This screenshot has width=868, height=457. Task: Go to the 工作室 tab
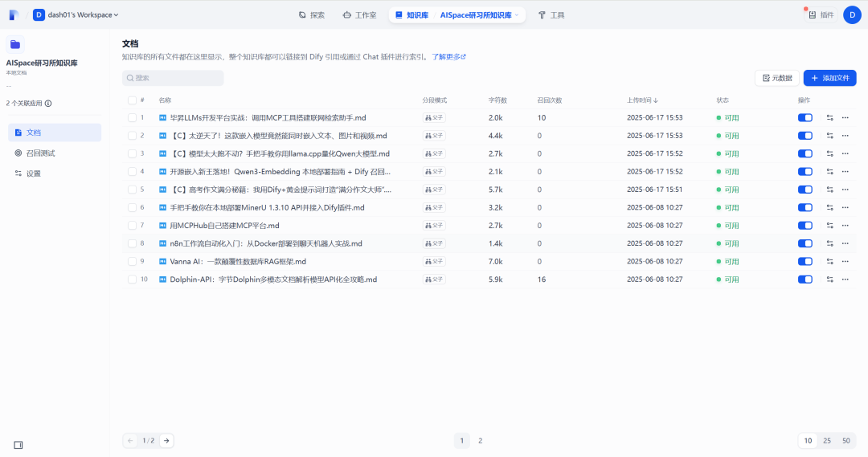coord(360,15)
